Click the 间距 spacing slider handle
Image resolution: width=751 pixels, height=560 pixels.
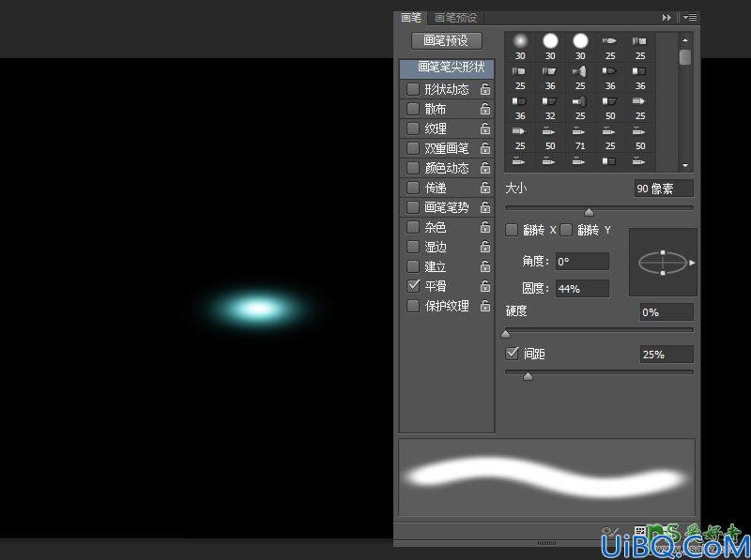click(528, 377)
